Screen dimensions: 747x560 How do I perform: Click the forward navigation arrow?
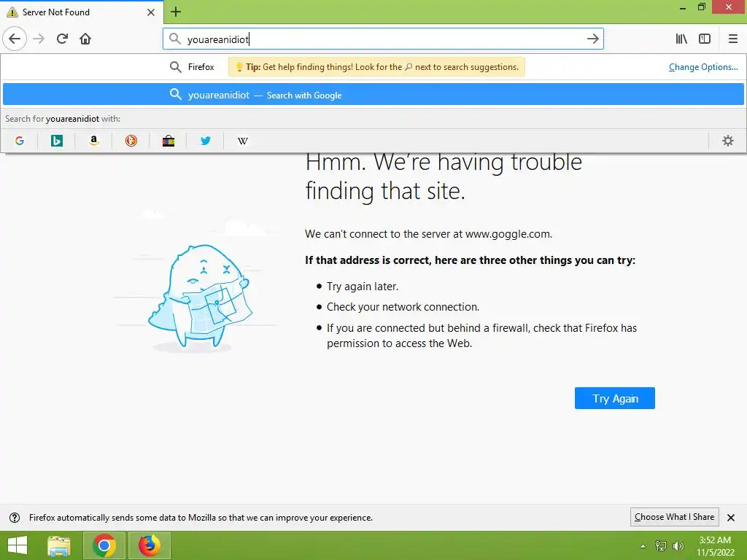[39, 39]
